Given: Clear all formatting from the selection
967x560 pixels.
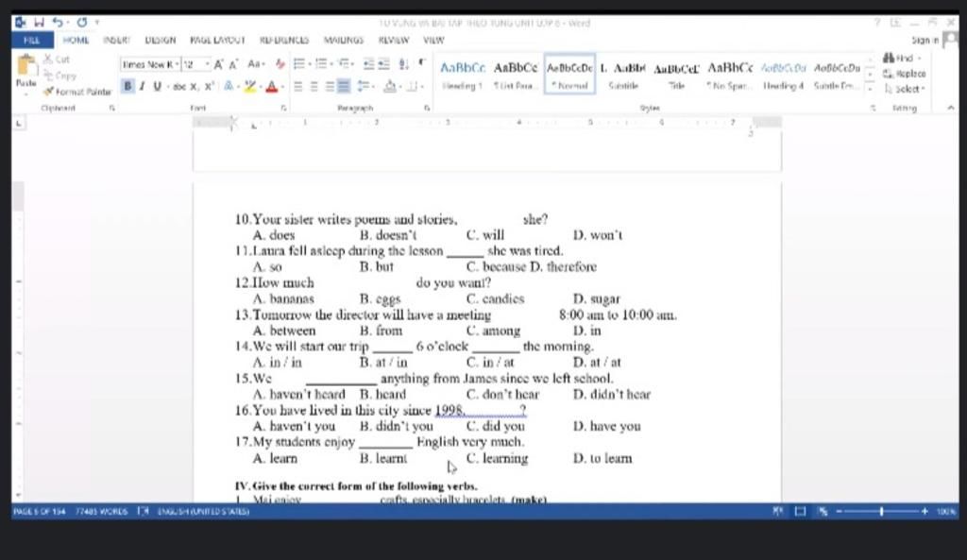Looking at the screenshot, I should [280, 64].
